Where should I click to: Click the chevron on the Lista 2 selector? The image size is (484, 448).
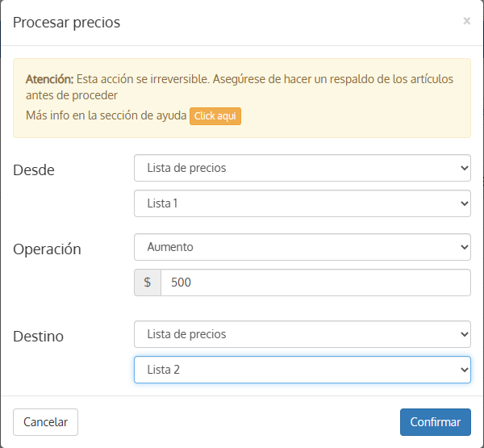click(464, 370)
